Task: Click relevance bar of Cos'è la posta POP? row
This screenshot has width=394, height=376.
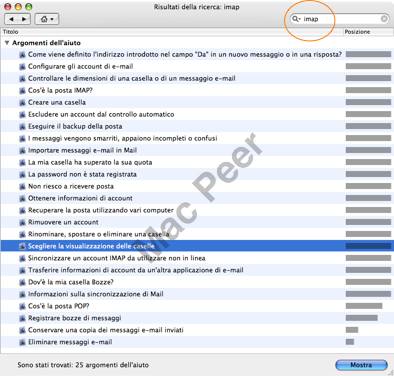Action: coord(364,306)
